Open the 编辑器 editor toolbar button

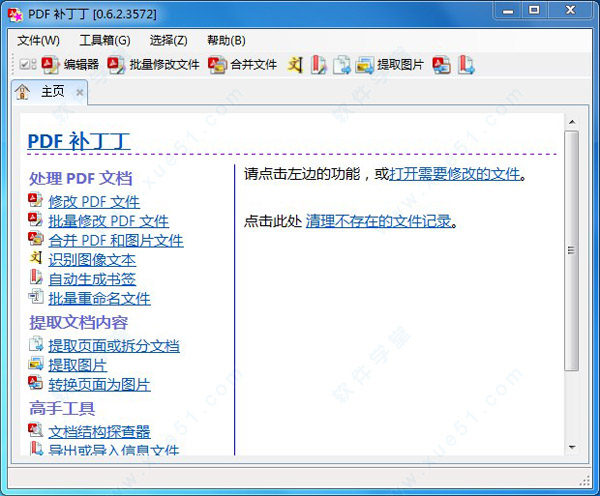[70, 65]
